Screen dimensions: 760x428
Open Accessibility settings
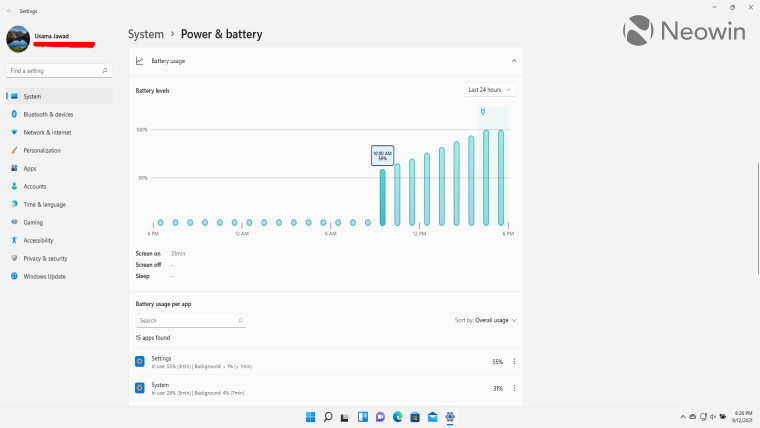pos(59,240)
